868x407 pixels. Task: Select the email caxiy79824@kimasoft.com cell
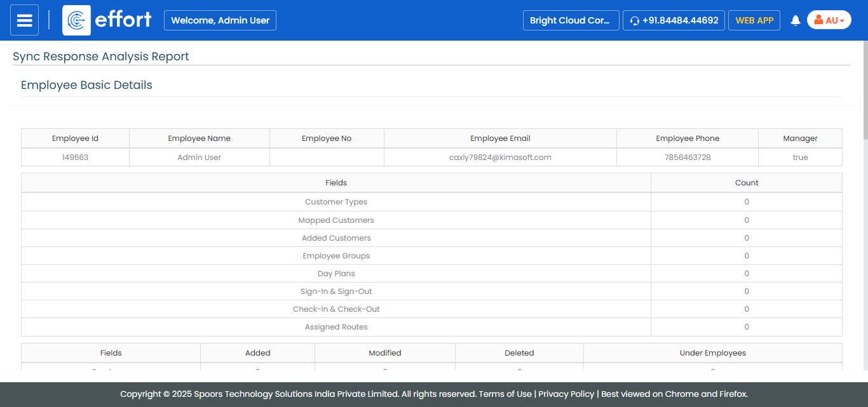point(500,157)
